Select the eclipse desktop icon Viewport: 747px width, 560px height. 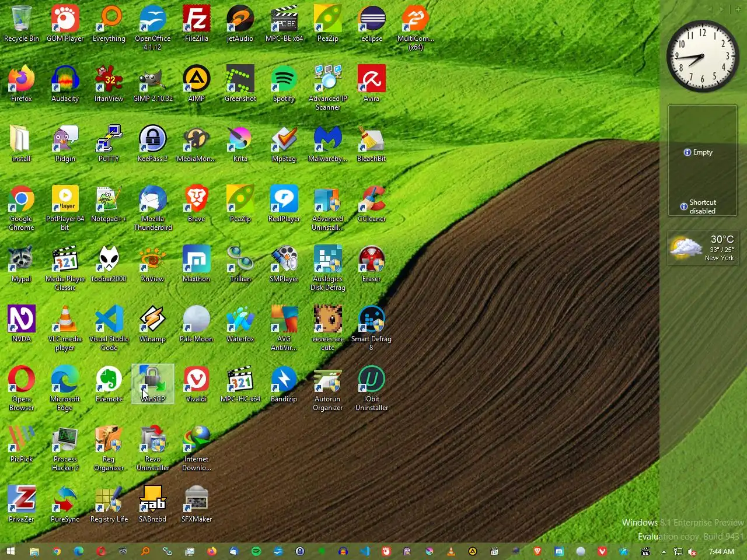[x=372, y=24]
